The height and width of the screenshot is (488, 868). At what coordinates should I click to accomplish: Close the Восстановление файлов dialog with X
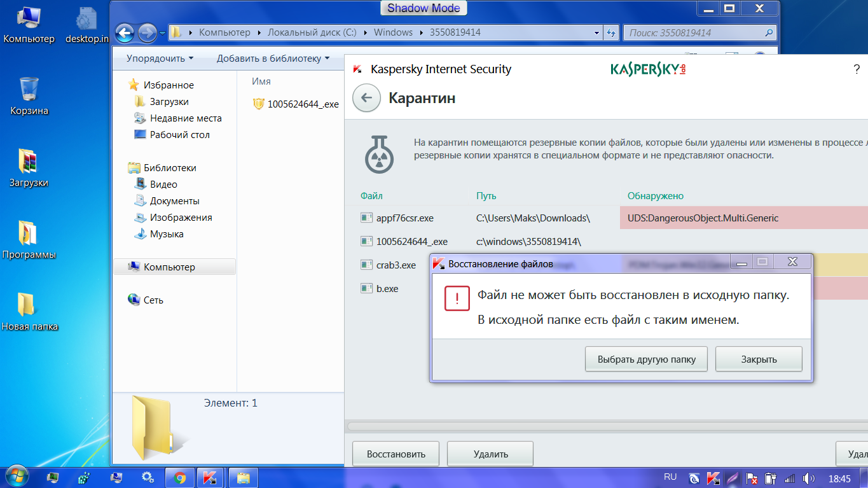click(x=792, y=261)
